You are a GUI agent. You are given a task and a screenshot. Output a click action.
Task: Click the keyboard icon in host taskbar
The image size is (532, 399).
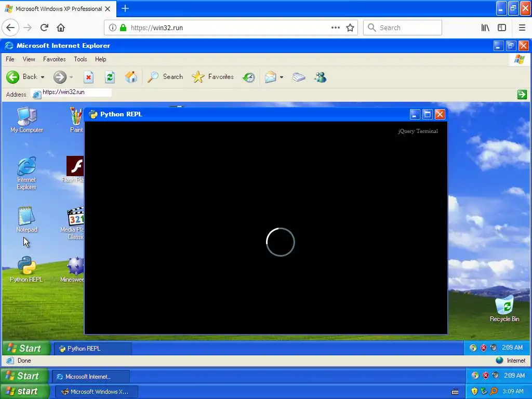[455, 392]
